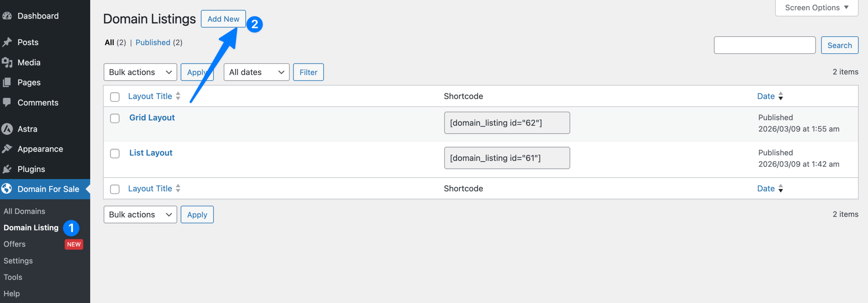Screen dimensions: 868x303
Task: Open the All dates dropdown
Action: tap(256, 72)
